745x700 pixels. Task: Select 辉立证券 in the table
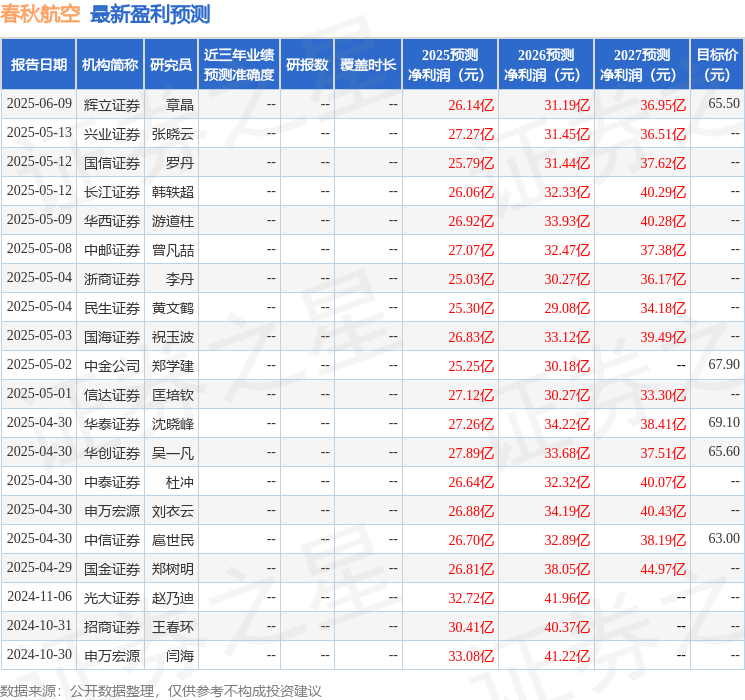112,105
